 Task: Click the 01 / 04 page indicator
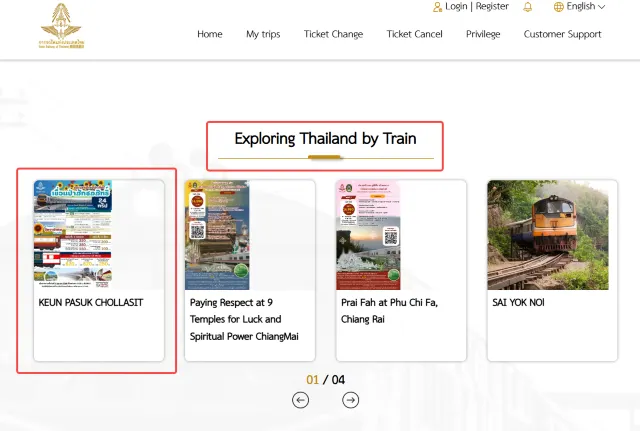(325, 380)
